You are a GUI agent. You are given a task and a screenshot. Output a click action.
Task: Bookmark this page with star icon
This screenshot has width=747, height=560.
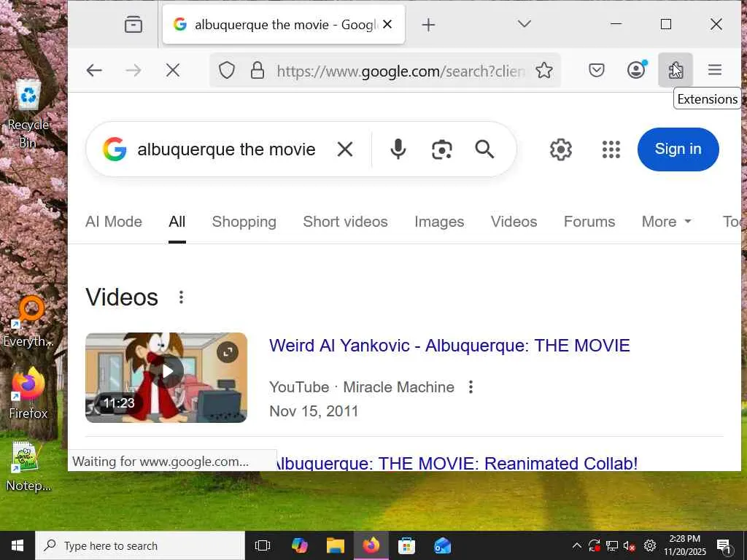tap(544, 71)
